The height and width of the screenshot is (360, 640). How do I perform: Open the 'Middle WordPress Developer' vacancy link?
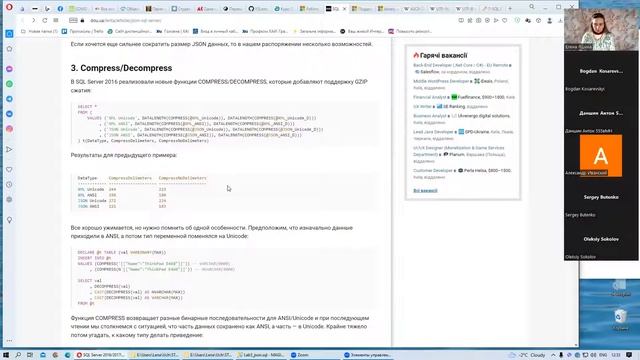(x=440, y=81)
